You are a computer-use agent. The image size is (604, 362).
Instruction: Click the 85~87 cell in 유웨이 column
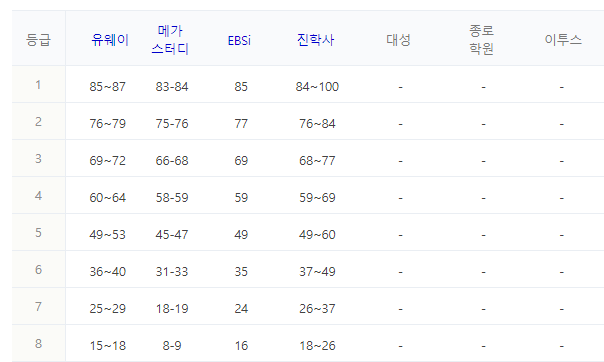[x=107, y=87]
